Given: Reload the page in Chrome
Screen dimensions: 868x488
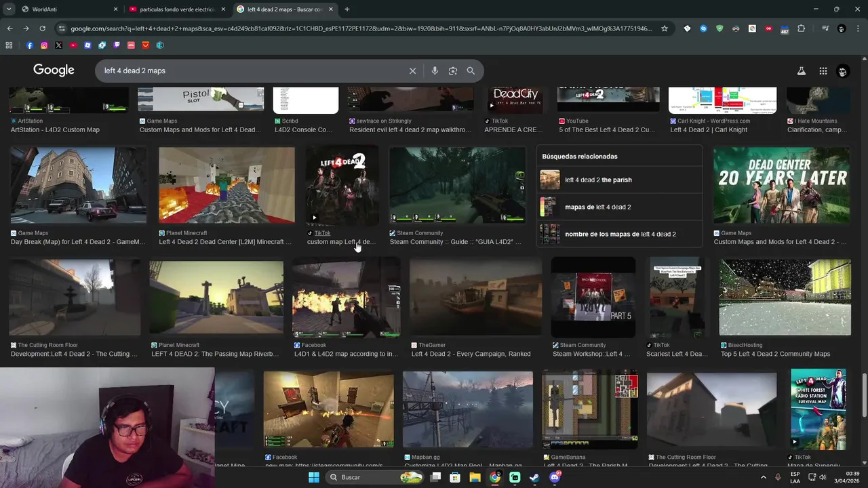Looking at the screenshot, I should tap(42, 28).
